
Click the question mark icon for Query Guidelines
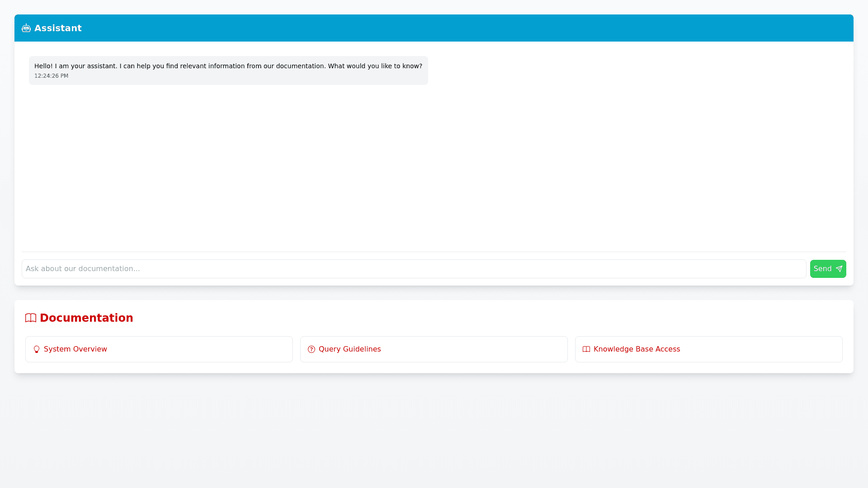coord(311,349)
